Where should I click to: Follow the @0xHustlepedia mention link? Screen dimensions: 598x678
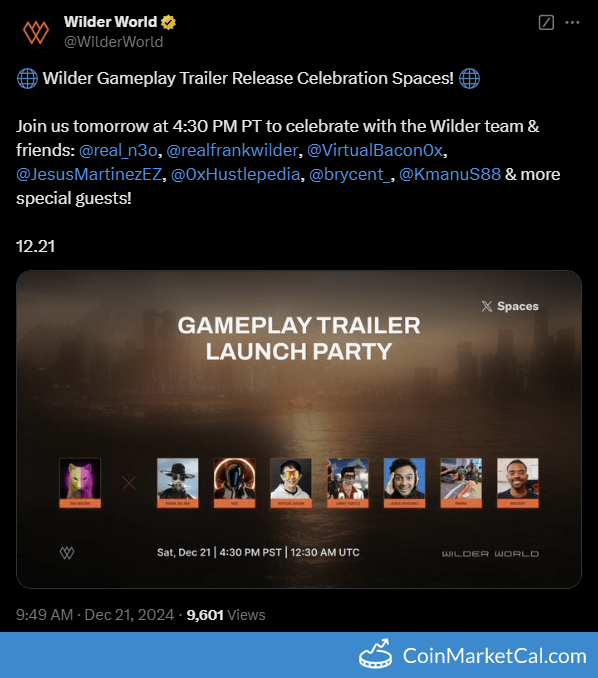(235, 174)
